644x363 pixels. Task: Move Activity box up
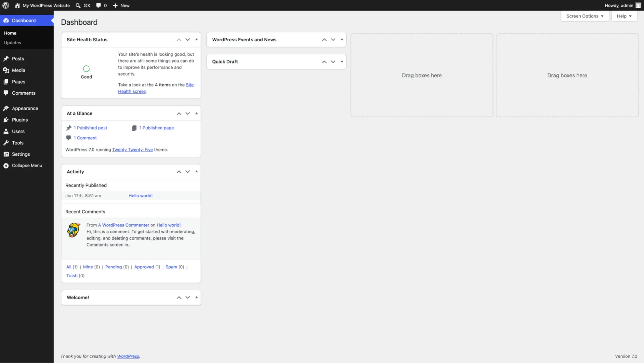(179, 172)
